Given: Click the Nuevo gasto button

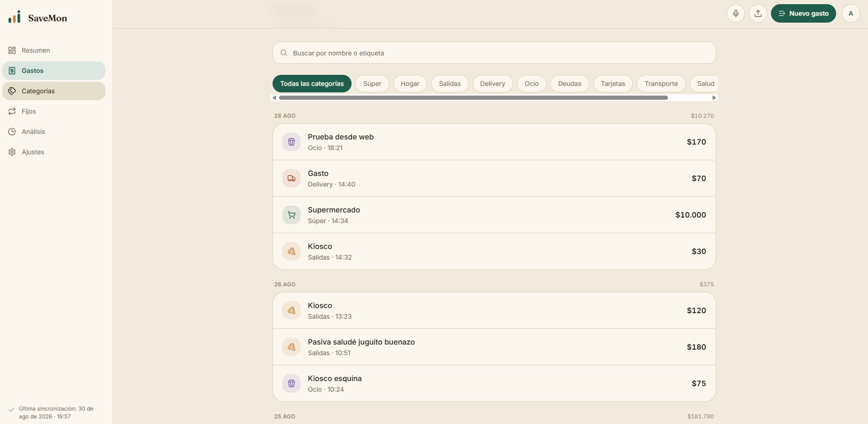Looking at the screenshot, I should 803,13.
